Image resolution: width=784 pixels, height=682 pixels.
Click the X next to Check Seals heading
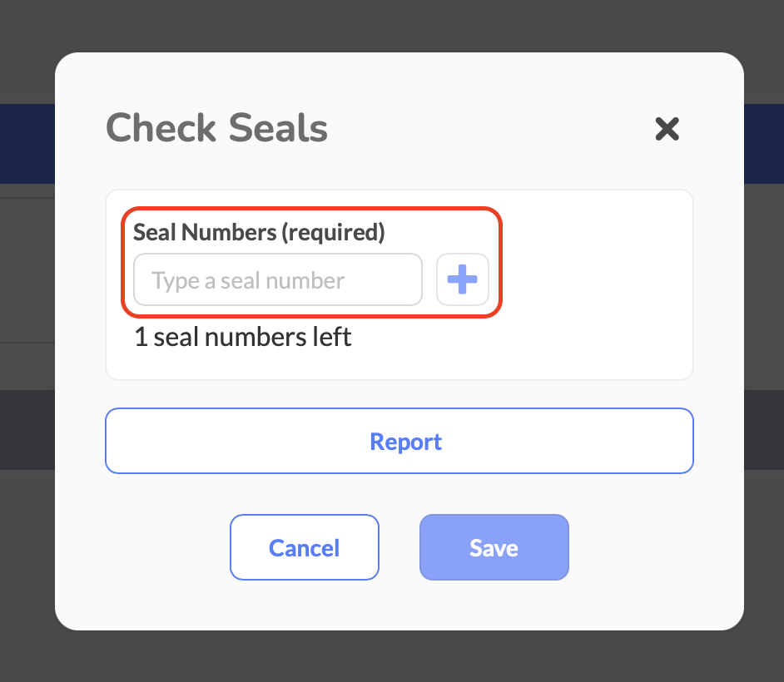(x=667, y=129)
